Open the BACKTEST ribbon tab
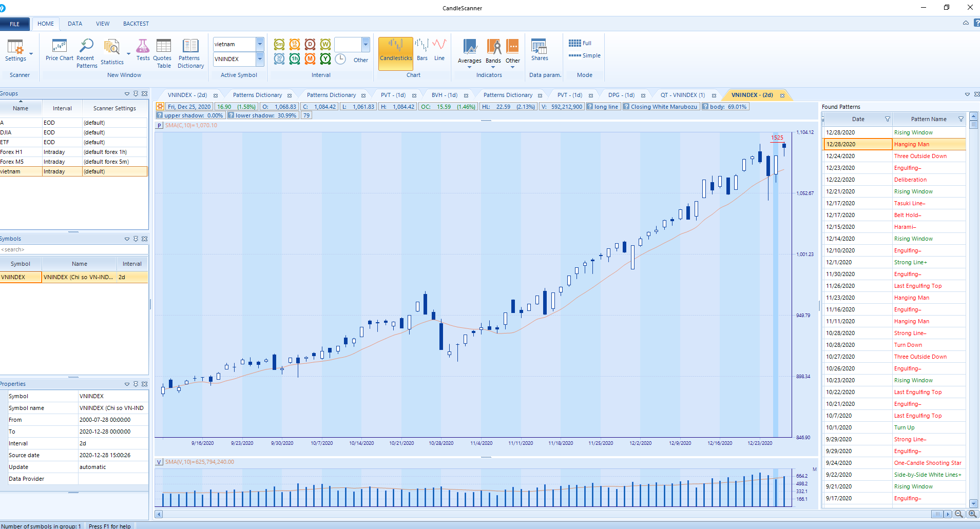The image size is (980, 529). (x=136, y=24)
